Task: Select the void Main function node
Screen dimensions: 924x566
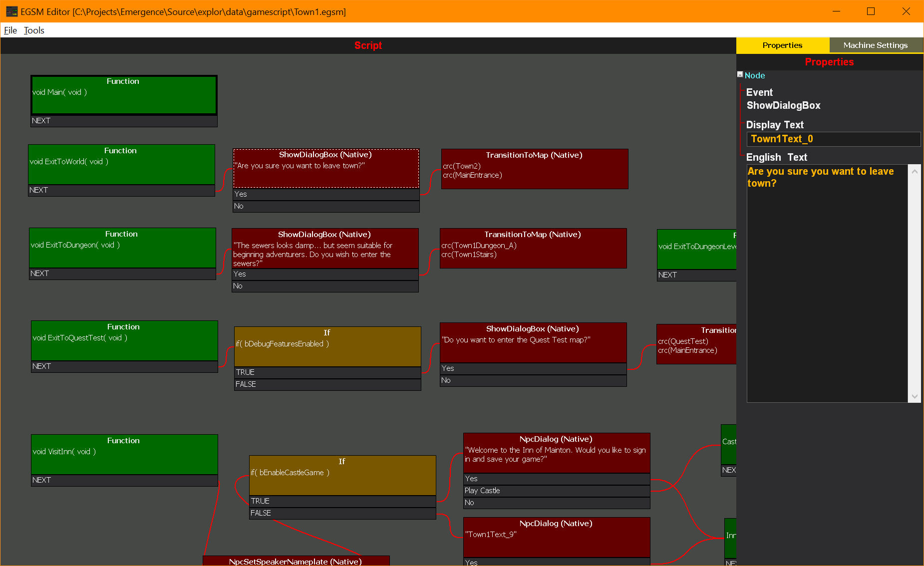Action: (x=123, y=95)
